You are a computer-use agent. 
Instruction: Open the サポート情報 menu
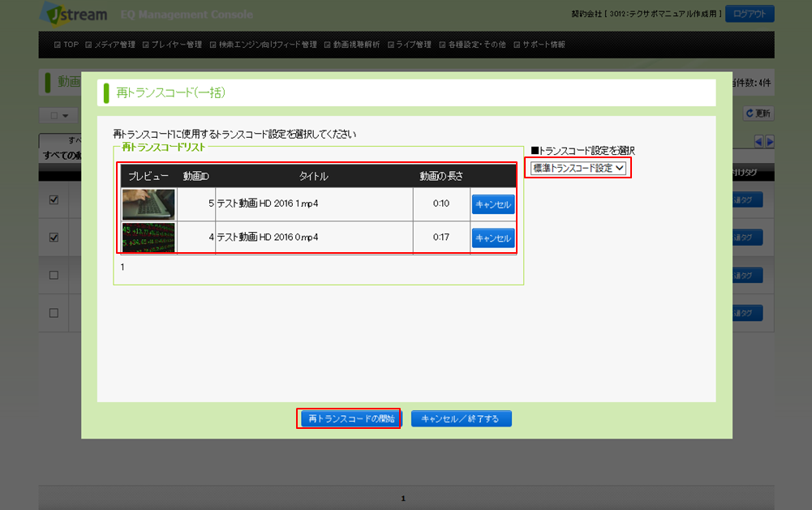point(539,45)
